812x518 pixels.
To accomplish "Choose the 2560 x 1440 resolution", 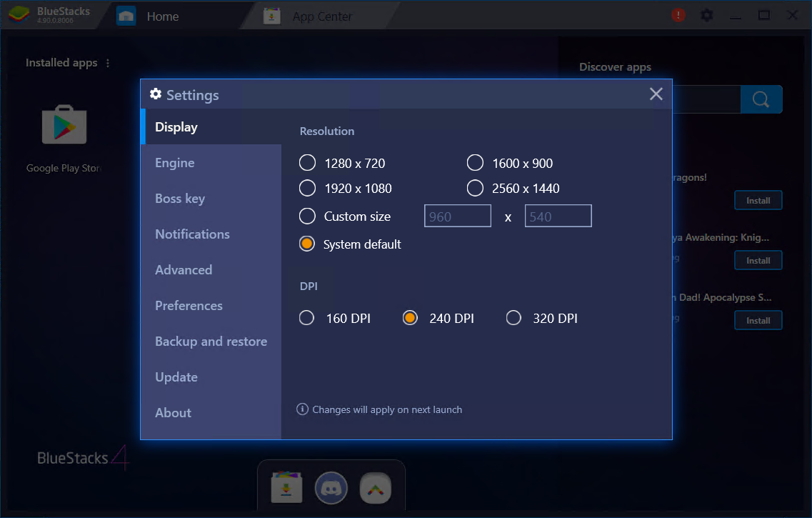I will (x=475, y=188).
